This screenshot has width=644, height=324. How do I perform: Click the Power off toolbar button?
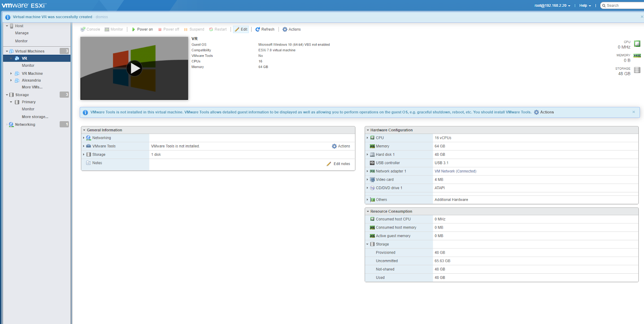[169, 29]
